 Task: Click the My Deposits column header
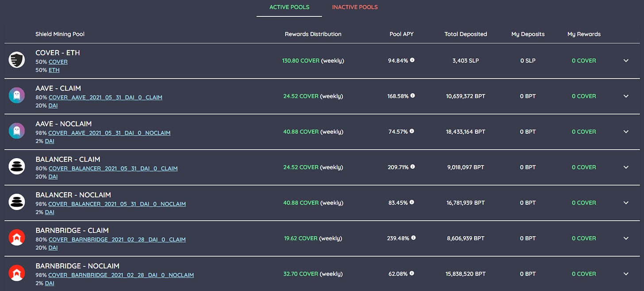[528, 34]
